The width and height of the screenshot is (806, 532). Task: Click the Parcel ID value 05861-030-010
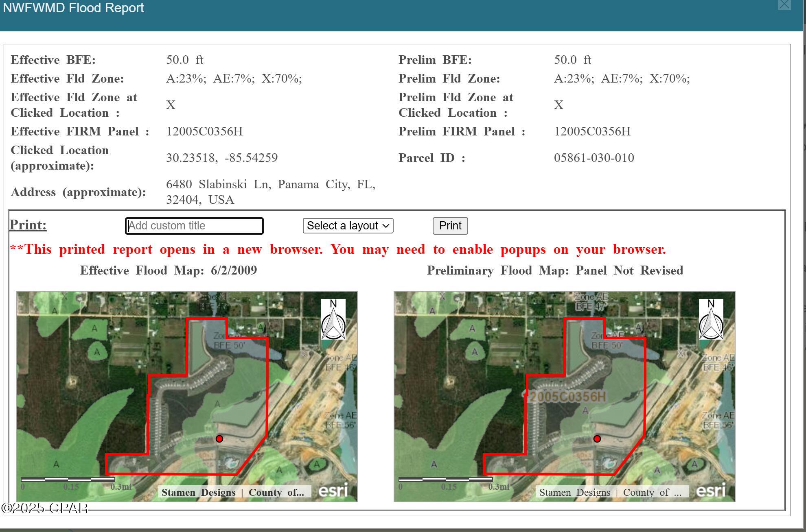[594, 158]
